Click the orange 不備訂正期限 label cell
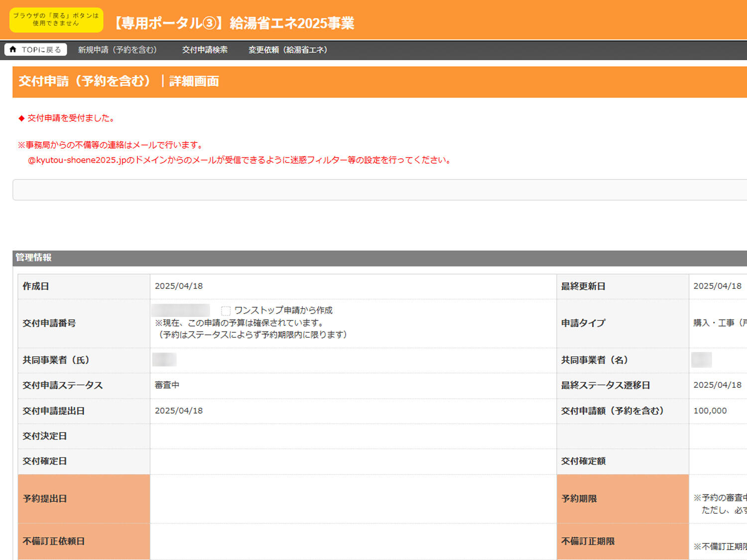The height and width of the screenshot is (560, 747). [622, 541]
